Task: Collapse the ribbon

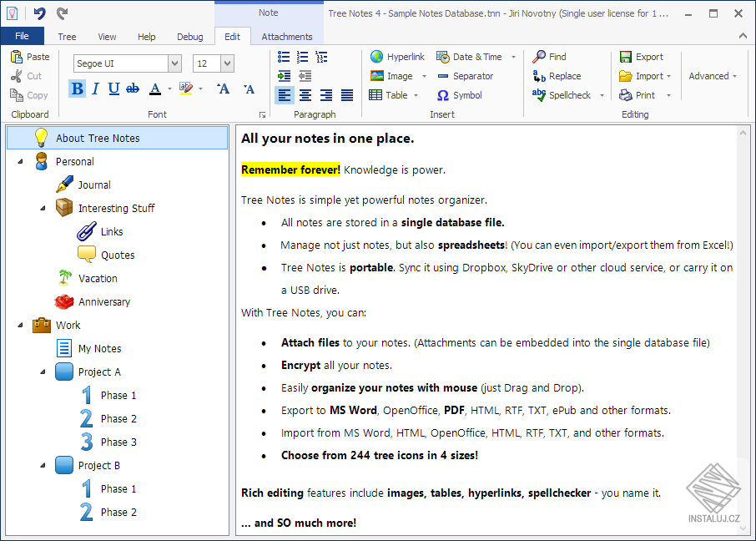Action: (743, 36)
